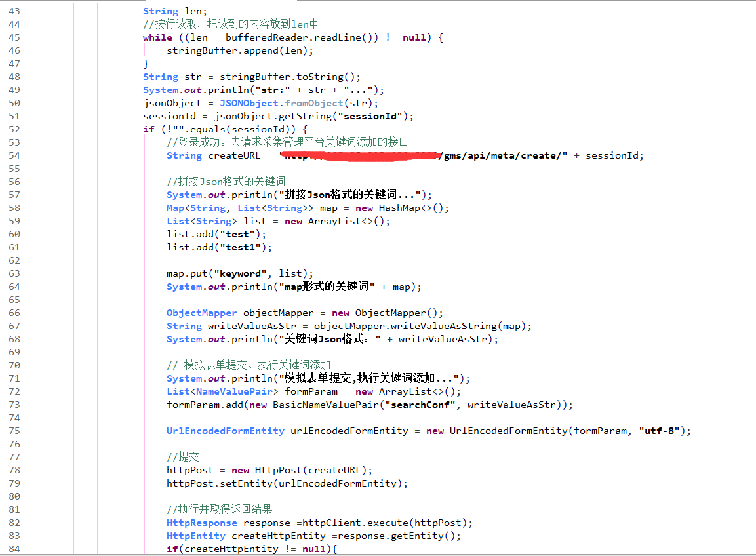
Task: Click the map.put call on line 63
Action: point(188,273)
